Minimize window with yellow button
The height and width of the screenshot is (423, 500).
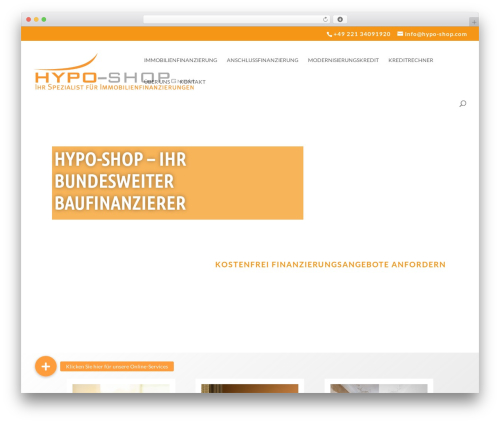(x=36, y=20)
